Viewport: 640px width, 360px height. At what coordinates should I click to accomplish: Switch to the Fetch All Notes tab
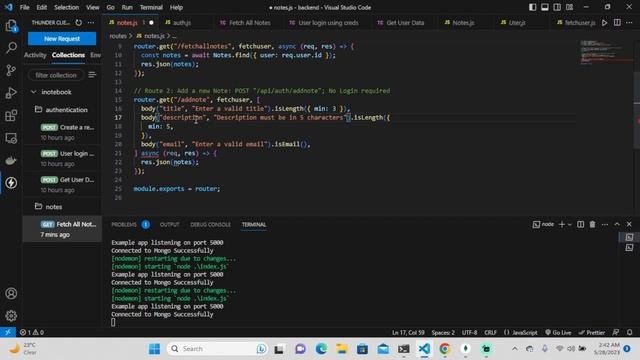(x=249, y=22)
